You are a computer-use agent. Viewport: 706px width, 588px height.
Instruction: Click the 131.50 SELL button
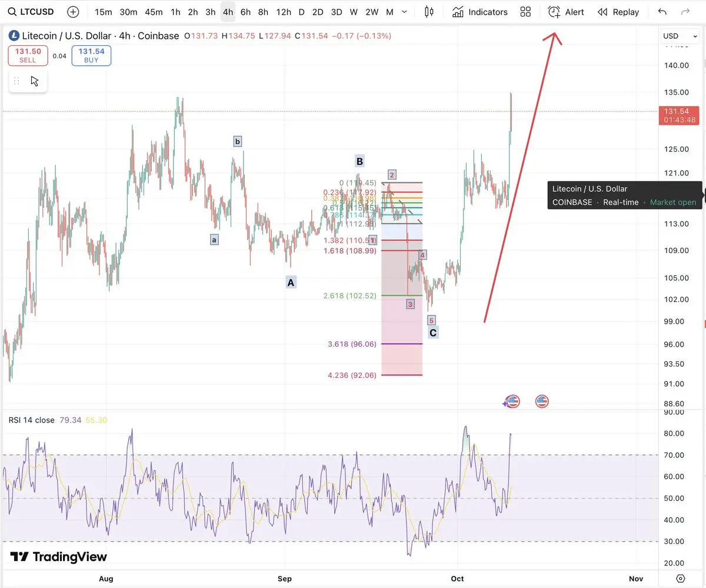click(28, 55)
